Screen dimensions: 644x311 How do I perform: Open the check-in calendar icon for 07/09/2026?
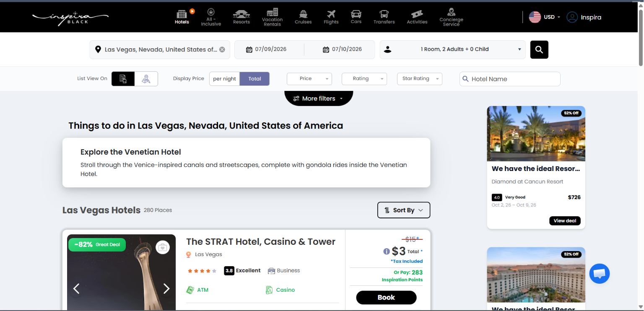pos(249,49)
